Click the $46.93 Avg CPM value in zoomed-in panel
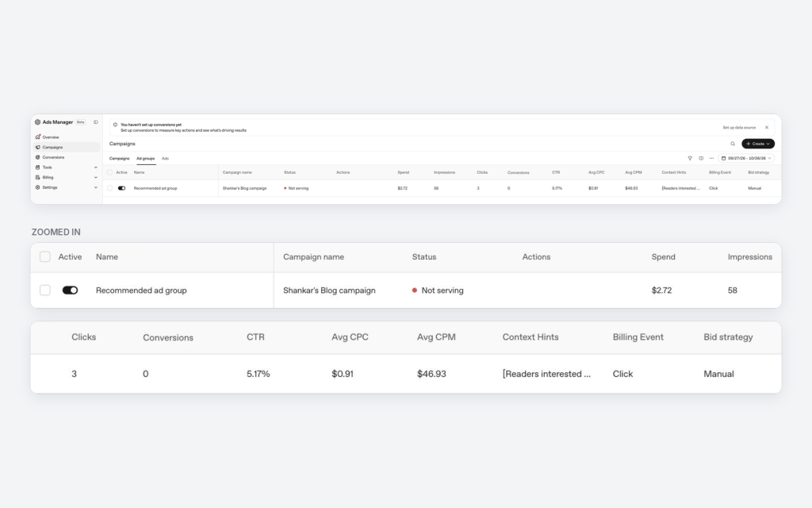Image resolution: width=812 pixels, height=508 pixels. coord(431,374)
